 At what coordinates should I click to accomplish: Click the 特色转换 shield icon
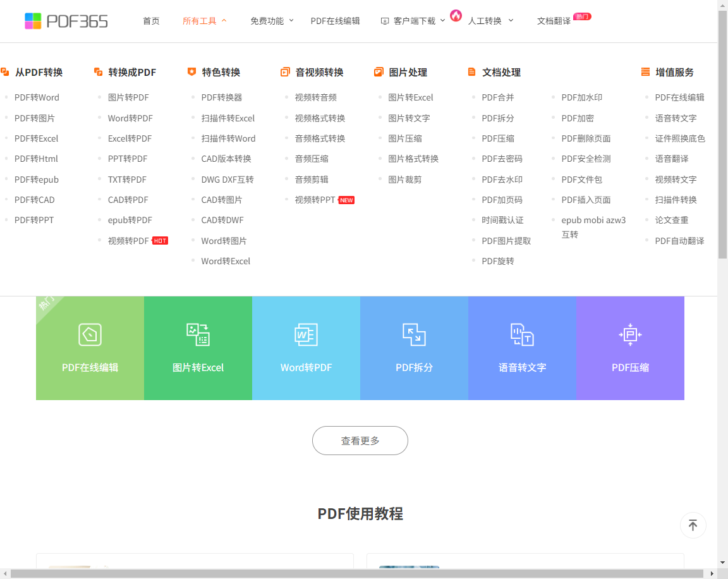point(191,71)
